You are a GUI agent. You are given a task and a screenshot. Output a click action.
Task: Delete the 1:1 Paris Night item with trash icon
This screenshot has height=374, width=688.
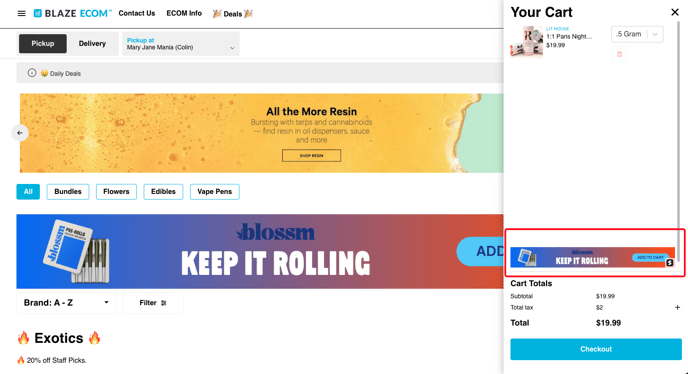[x=619, y=54]
